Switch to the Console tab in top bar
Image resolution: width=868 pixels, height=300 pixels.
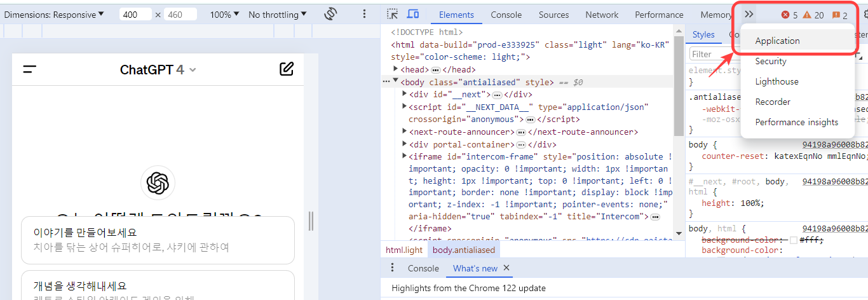[506, 15]
